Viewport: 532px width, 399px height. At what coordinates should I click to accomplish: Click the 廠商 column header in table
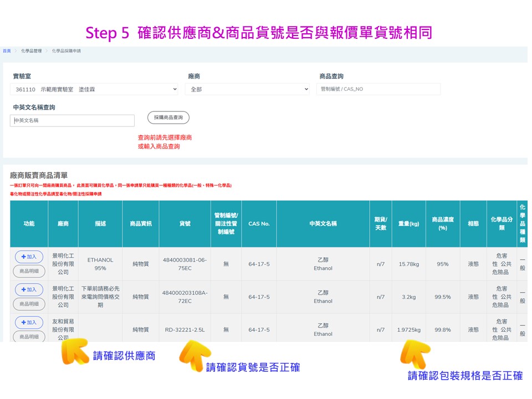click(x=63, y=223)
